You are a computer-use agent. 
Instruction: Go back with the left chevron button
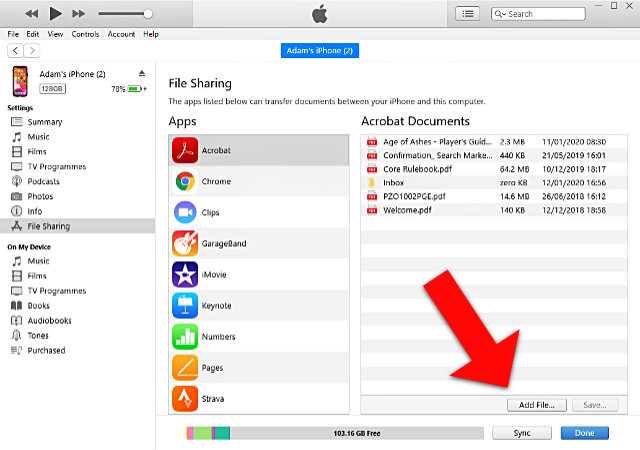15,51
